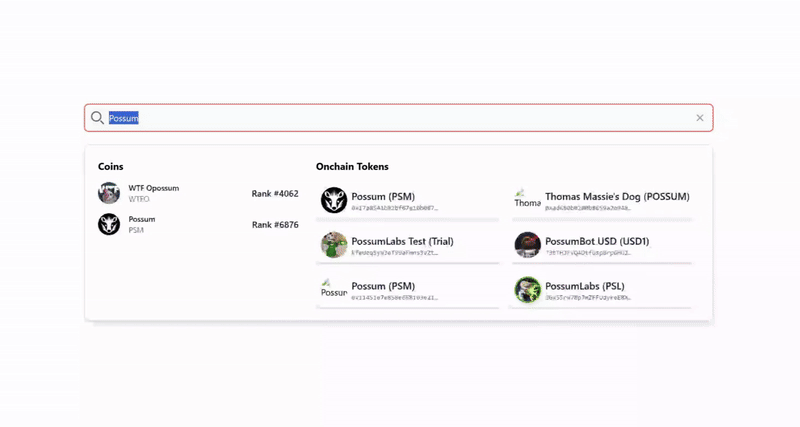The height and width of the screenshot is (427, 800).
Task: Click the PossumBot USD (USD1) token avatar
Action: point(528,245)
